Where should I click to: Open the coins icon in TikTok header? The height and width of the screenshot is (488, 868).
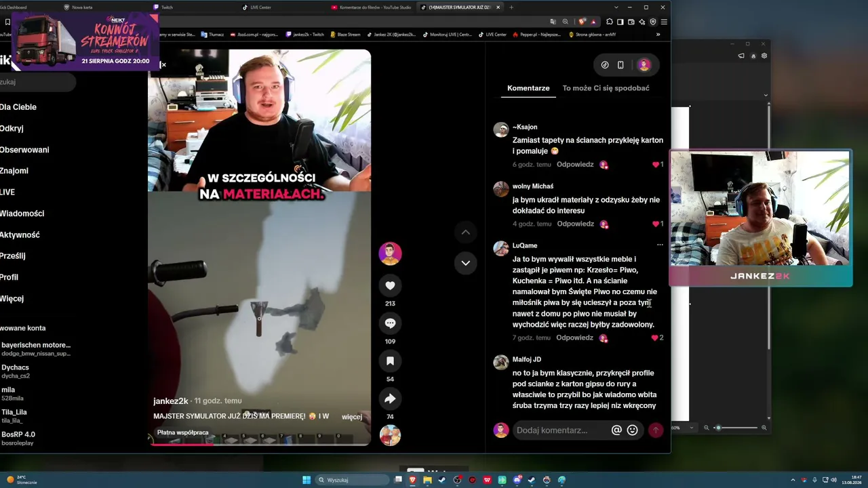coord(605,65)
